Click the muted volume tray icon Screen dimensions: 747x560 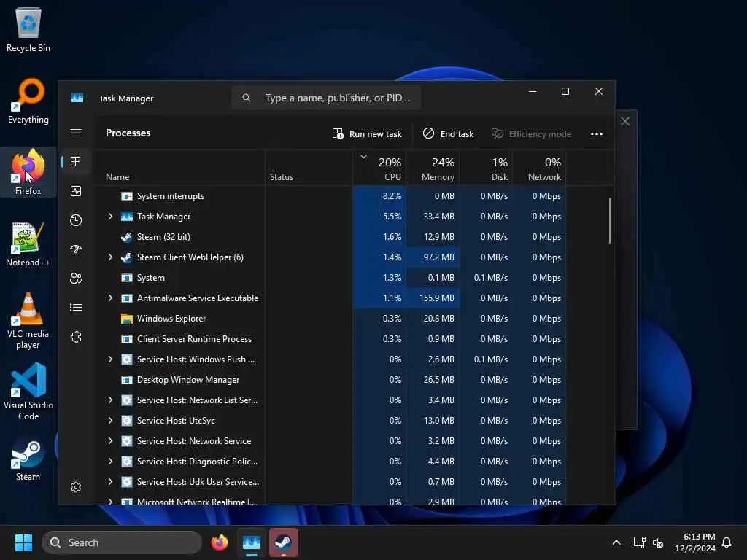659,542
